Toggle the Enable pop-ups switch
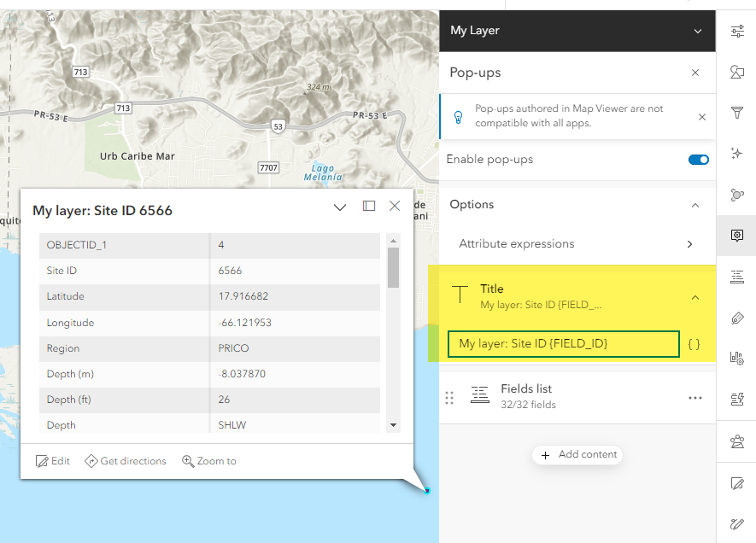756x543 pixels. tap(698, 160)
